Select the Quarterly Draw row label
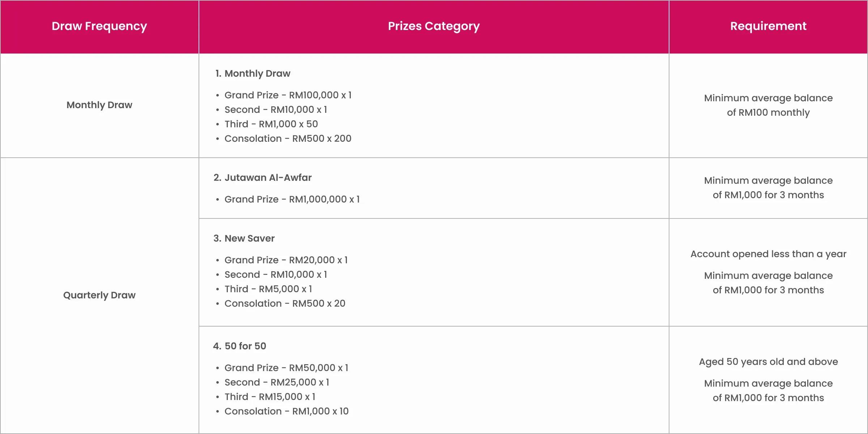Image resolution: width=868 pixels, height=434 pixels. 99,295
